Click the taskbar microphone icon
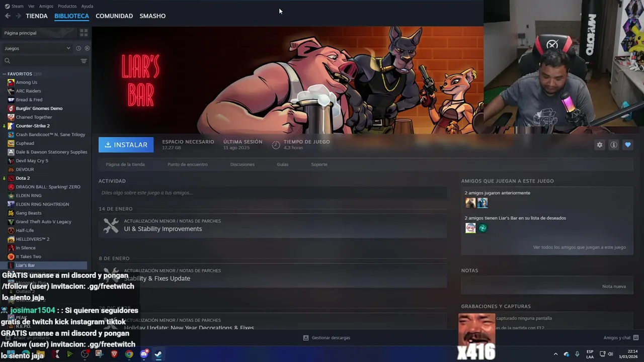This screenshot has height=362, width=644. [x=577, y=354]
